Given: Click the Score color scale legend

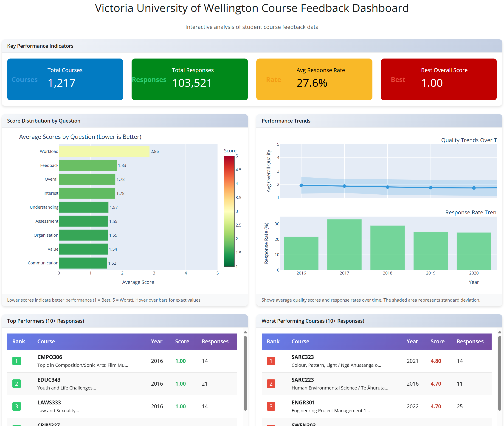Looking at the screenshot, I should click(x=229, y=211).
